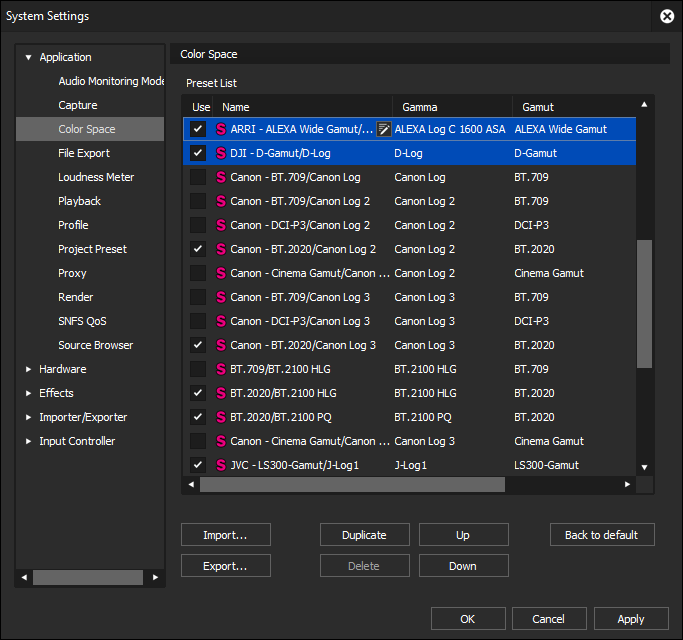Click the S icon of BT.2020/BT.2100 PQ
The image size is (683, 640).
pos(221,417)
